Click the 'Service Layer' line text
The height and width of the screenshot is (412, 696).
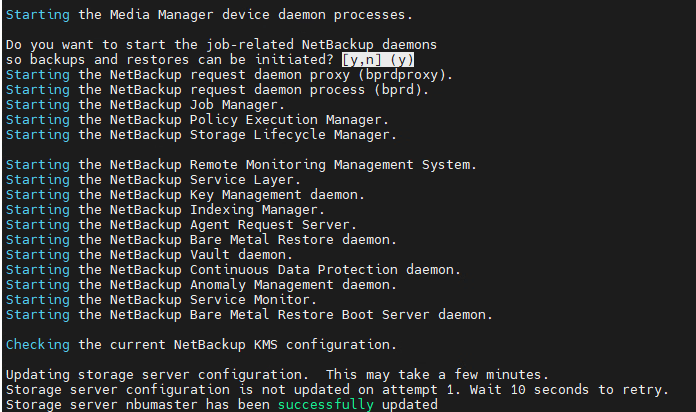point(242,180)
